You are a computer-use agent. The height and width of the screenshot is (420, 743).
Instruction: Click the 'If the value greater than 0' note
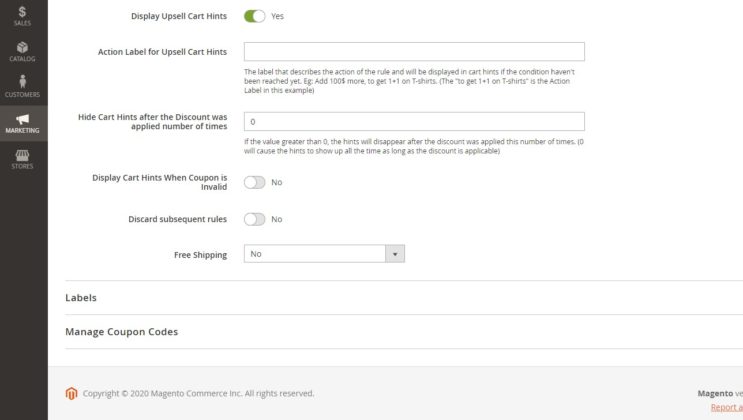(x=414, y=146)
